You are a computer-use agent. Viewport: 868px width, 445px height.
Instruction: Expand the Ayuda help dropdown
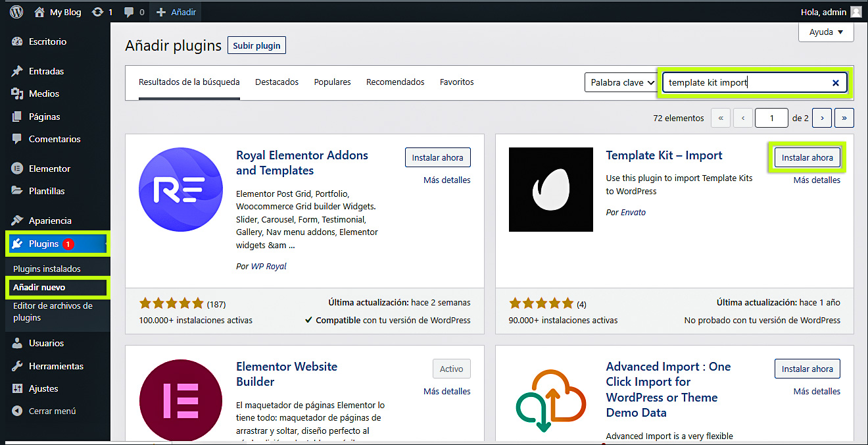click(x=826, y=32)
